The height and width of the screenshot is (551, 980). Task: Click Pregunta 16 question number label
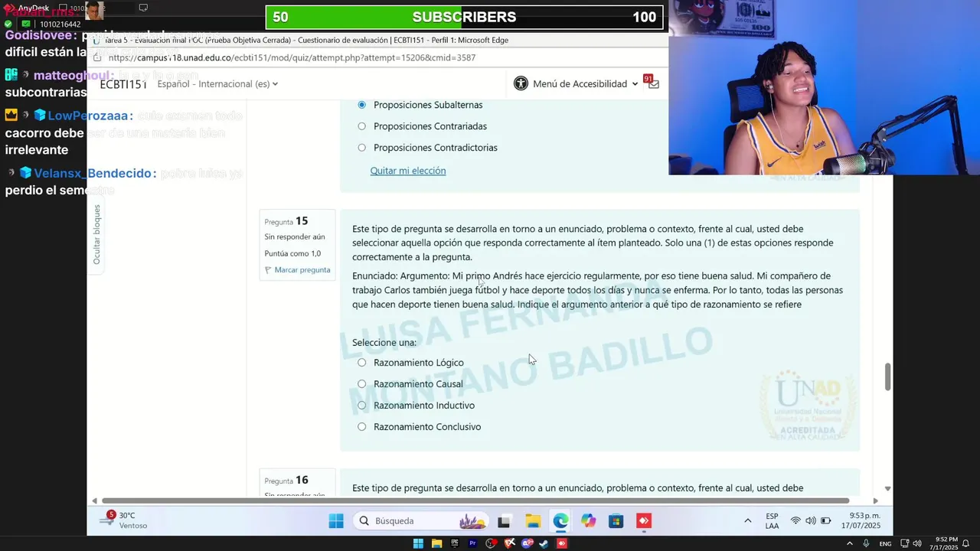tap(286, 481)
